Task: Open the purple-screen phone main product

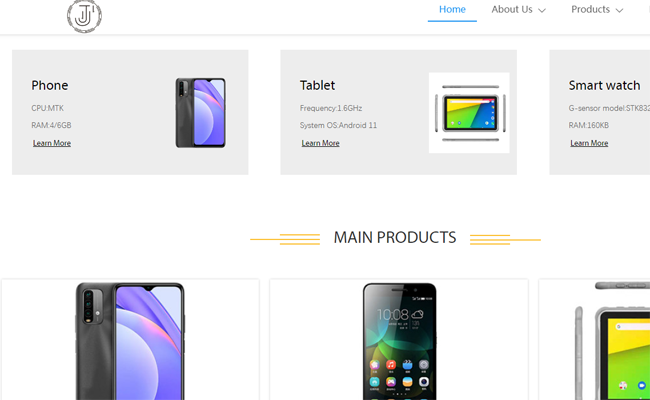Action: coord(130,341)
